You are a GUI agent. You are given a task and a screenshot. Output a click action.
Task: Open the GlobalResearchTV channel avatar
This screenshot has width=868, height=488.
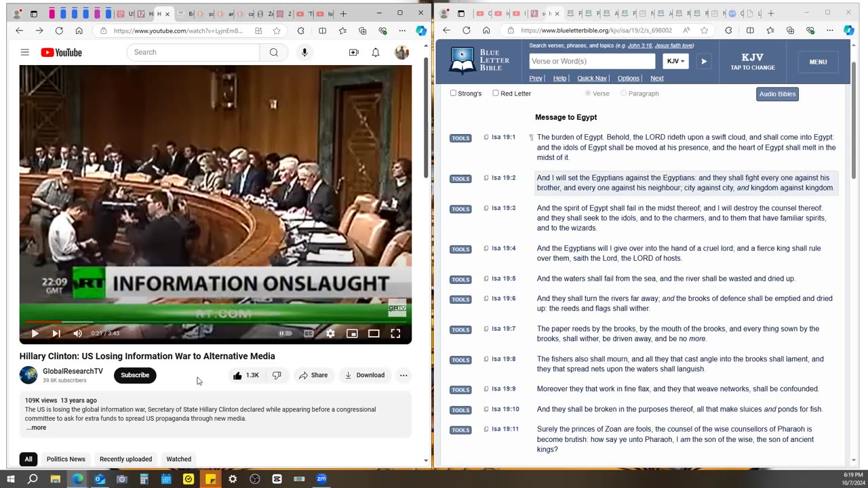tap(28, 375)
